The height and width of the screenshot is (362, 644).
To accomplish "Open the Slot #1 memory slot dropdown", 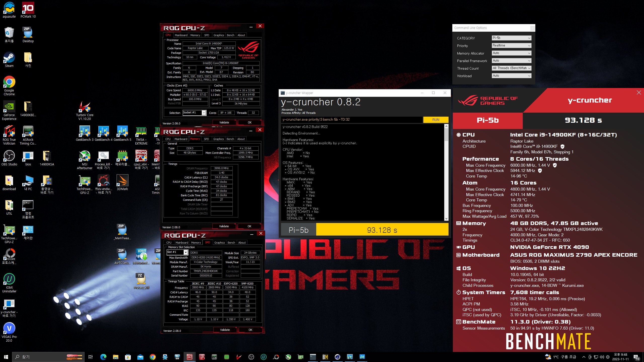I will [177, 252].
